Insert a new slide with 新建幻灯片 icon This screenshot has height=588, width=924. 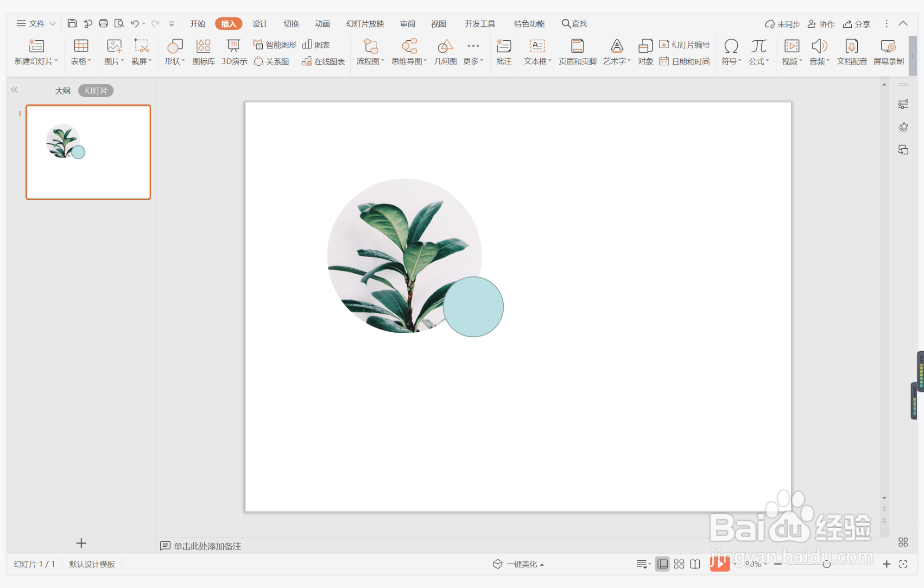click(x=36, y=52)
